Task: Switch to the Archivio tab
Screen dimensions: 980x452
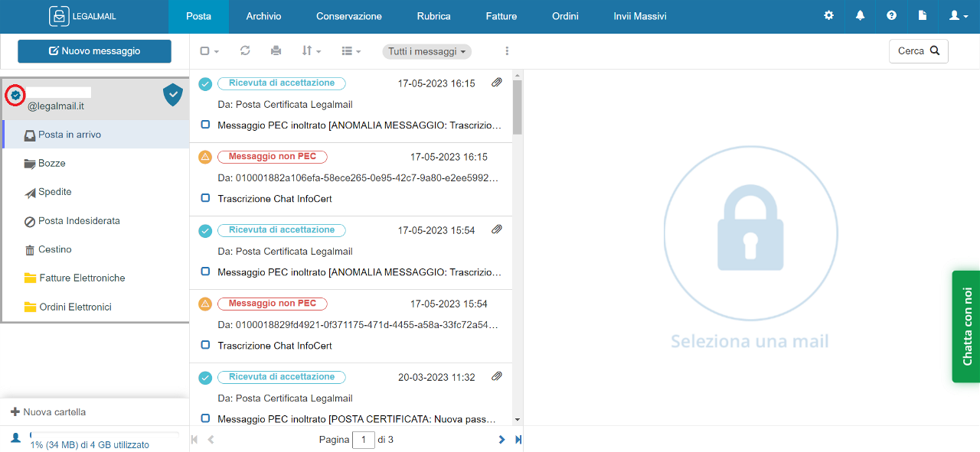Action: pyautogui.click(x=263, y=16)
